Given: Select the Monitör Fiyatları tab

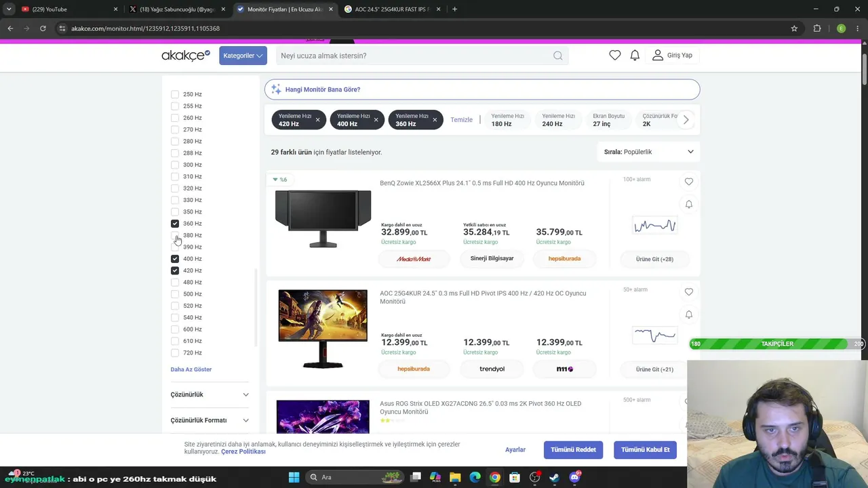Looking at the screenshot, I should pos(285,9).
